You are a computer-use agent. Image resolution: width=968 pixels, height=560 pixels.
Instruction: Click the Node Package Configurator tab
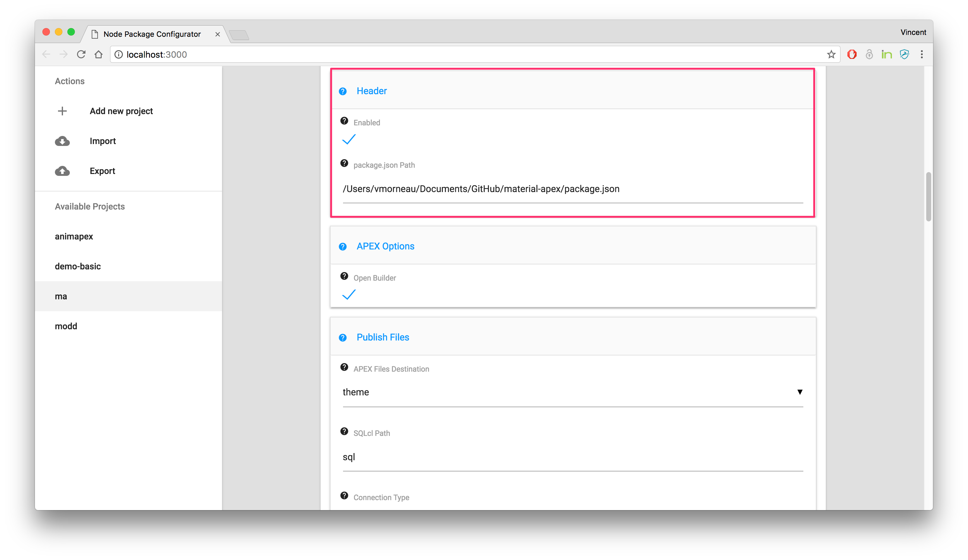coord(152,34)
